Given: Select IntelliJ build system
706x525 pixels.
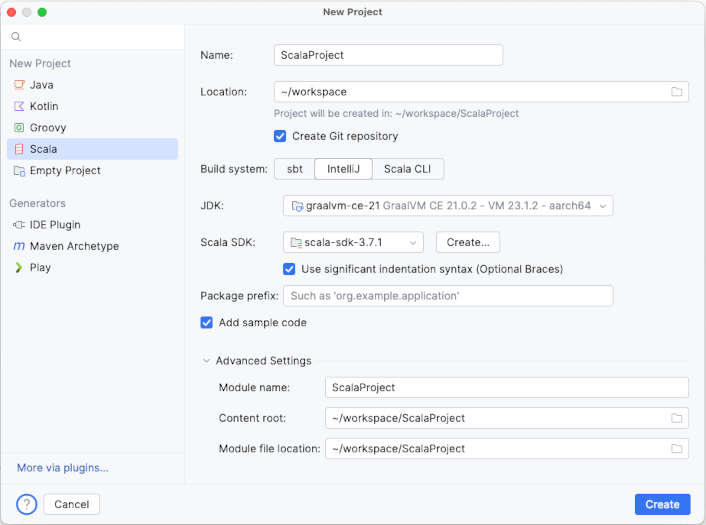Looking at the screenshot, I should 343,169.
